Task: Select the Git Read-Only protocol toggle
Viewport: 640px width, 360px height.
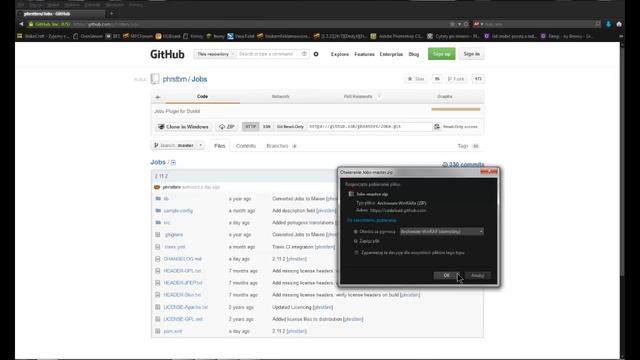Action: click(x=290, y=127)
